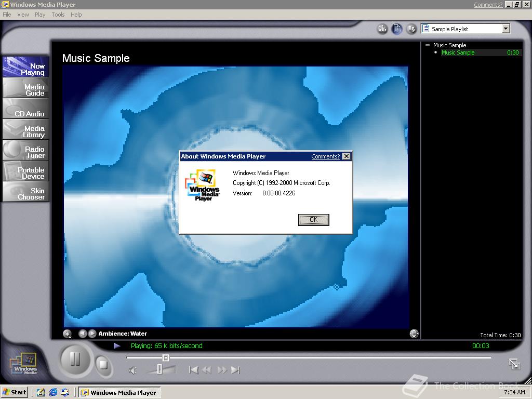Switch to the CD Audio section
The height and width of the screenshot is (399, 532).
point(26,109)
